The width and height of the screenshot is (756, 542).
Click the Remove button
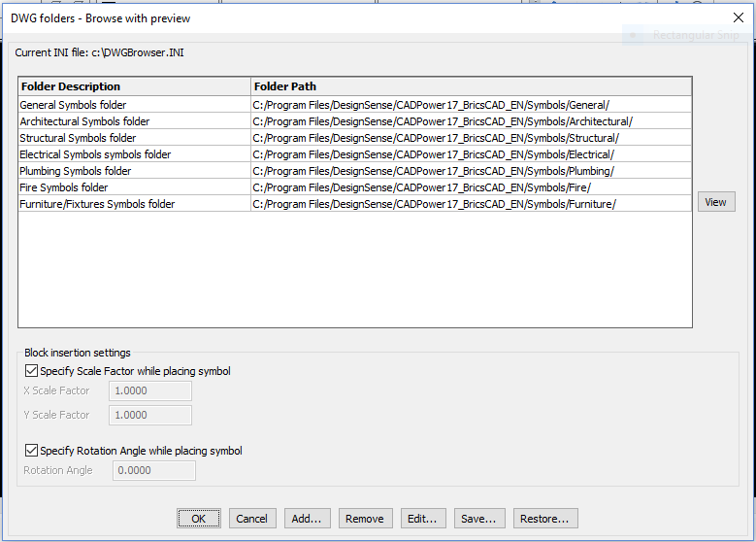pos(364,519)
